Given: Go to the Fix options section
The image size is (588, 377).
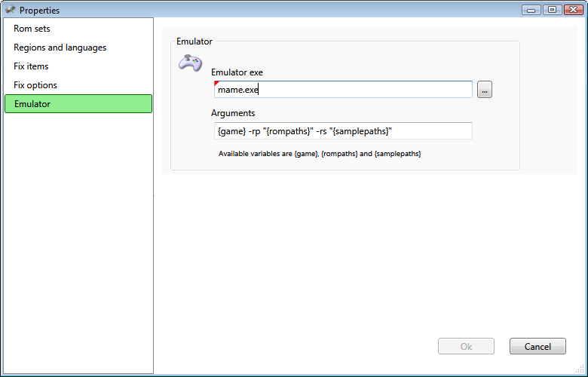Looking at the screenshot, I should (x=35, y=85).
